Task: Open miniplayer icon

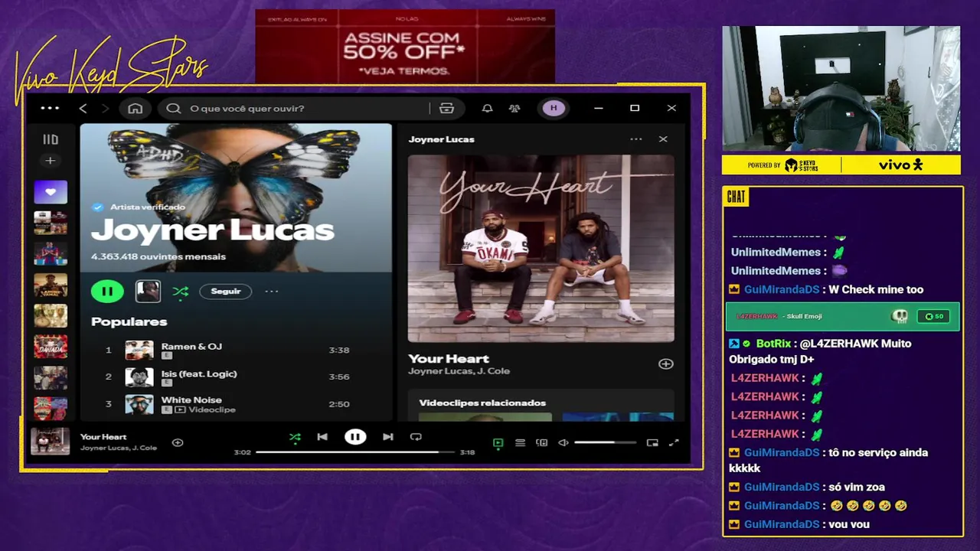Action: [x=652, y=442]
